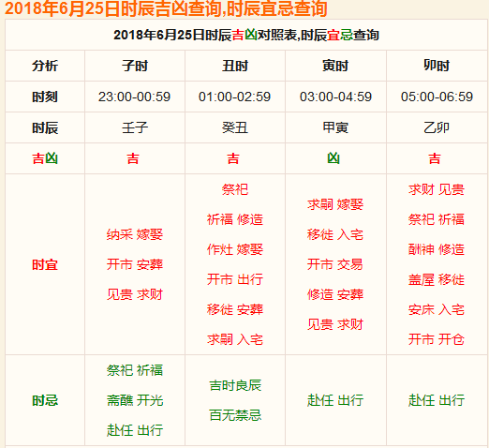Click 纳采 嫁娶 in 子时 column

[x=135, y=234]
